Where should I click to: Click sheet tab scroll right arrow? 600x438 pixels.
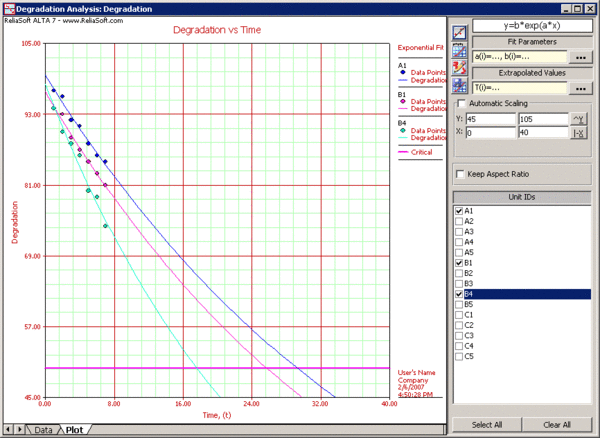21,430
